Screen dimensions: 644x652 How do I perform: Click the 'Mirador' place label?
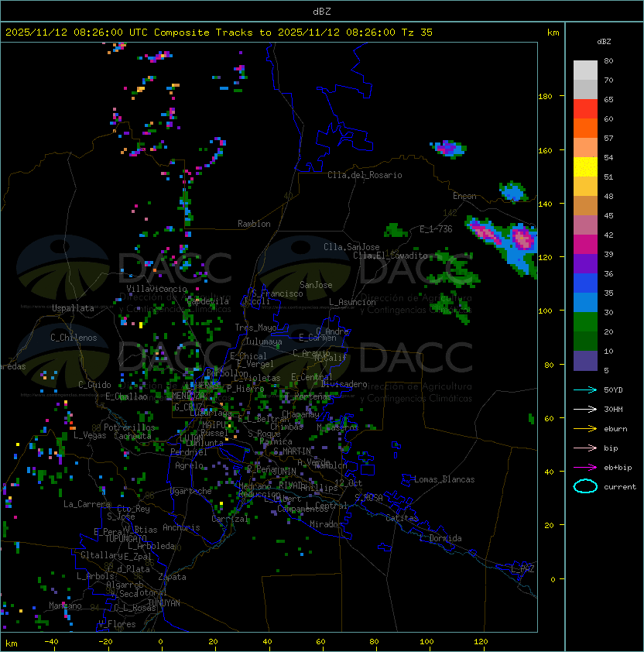click(x=326, y=524)
